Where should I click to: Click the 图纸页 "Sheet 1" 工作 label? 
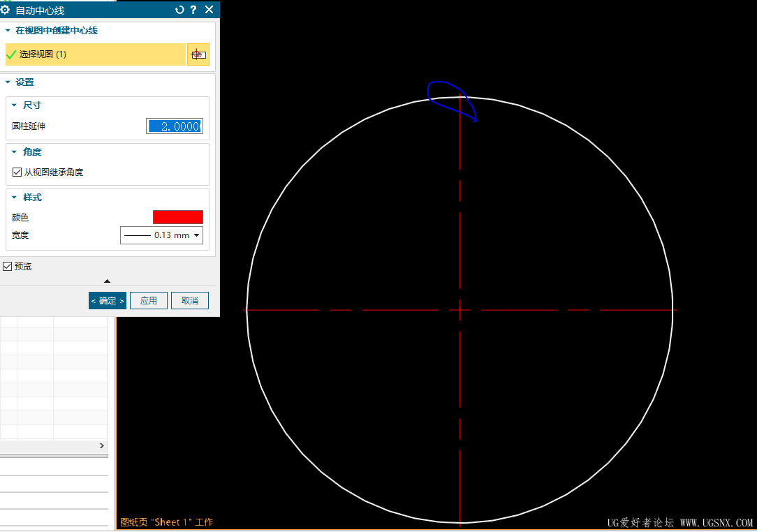(x=167, y=522)
